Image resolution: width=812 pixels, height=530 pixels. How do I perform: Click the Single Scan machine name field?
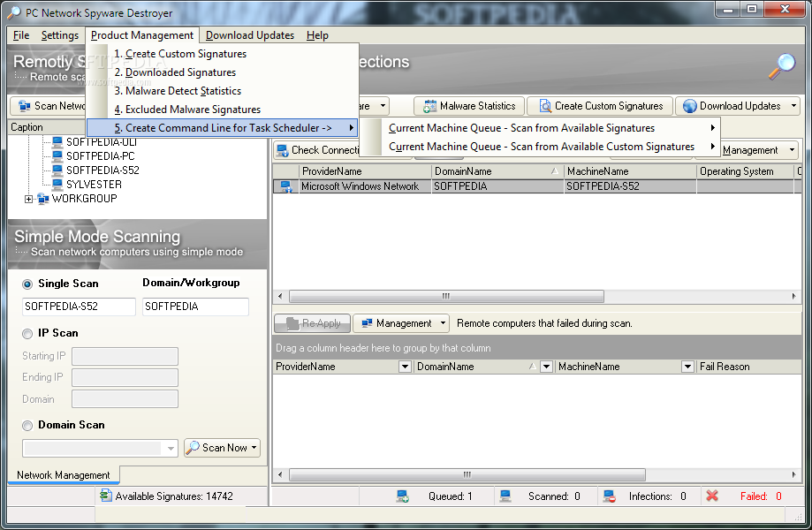point(79,307)
